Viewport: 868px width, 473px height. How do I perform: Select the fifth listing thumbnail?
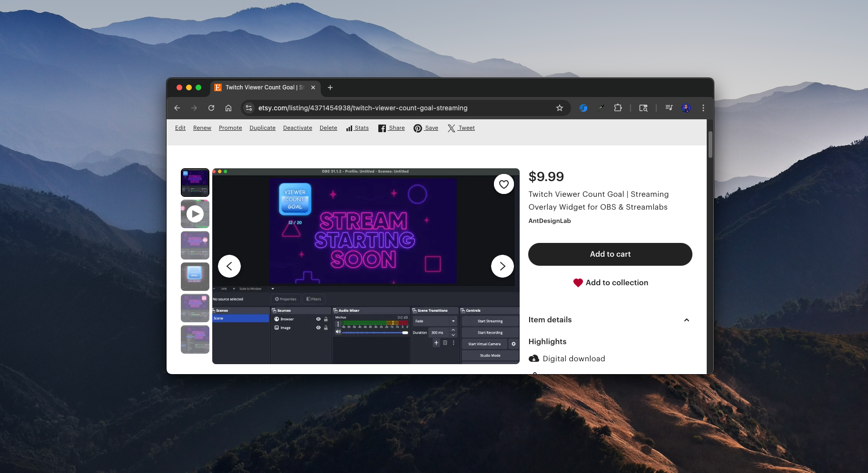[195, 308]
